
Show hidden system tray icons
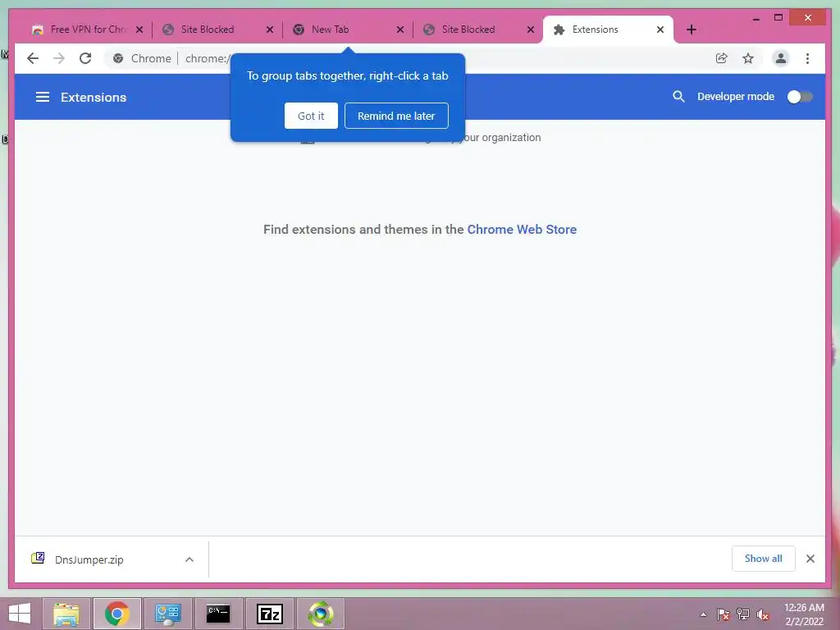[703, 614]
